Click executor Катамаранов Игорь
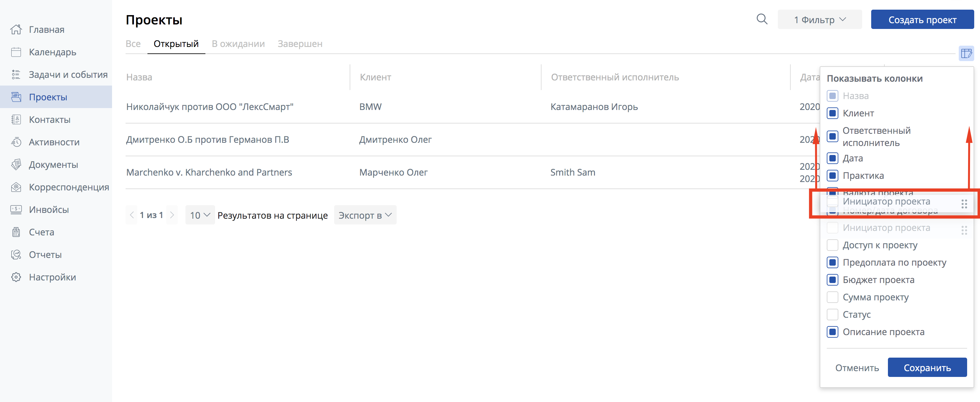980x402 pixels. click(x=594, y=107)
